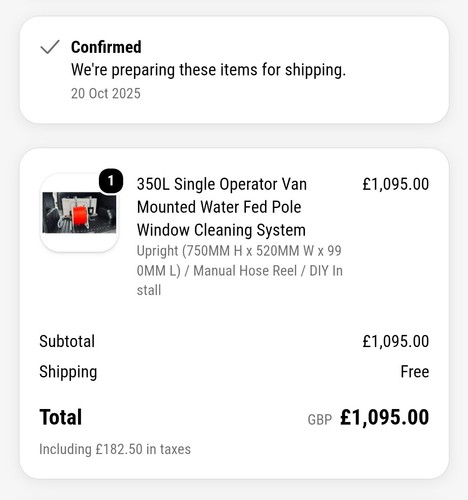Click the bold total amount £1,095.00
The width and height of the screenshot is (468, 500).
[x=384, y=417]
